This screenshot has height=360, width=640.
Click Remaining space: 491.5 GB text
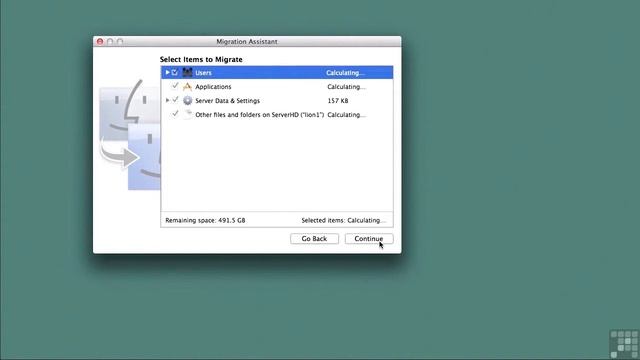(x=205, y=220)
